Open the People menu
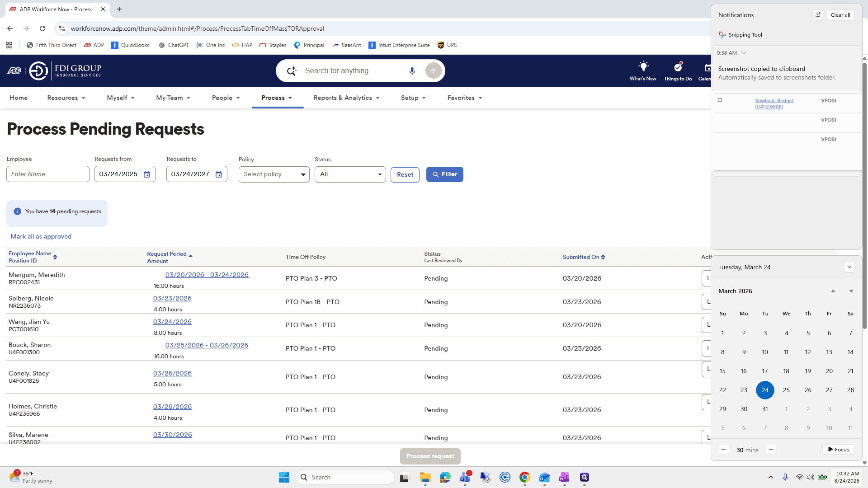The width and height of the screenshot is (868, 488). [x=226, y=98]
